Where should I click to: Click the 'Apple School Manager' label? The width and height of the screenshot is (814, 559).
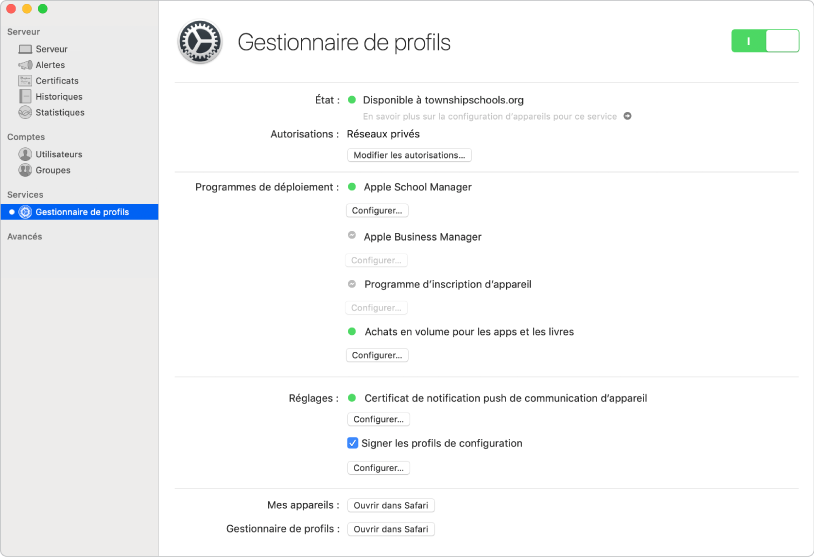[x=417, y=187]
